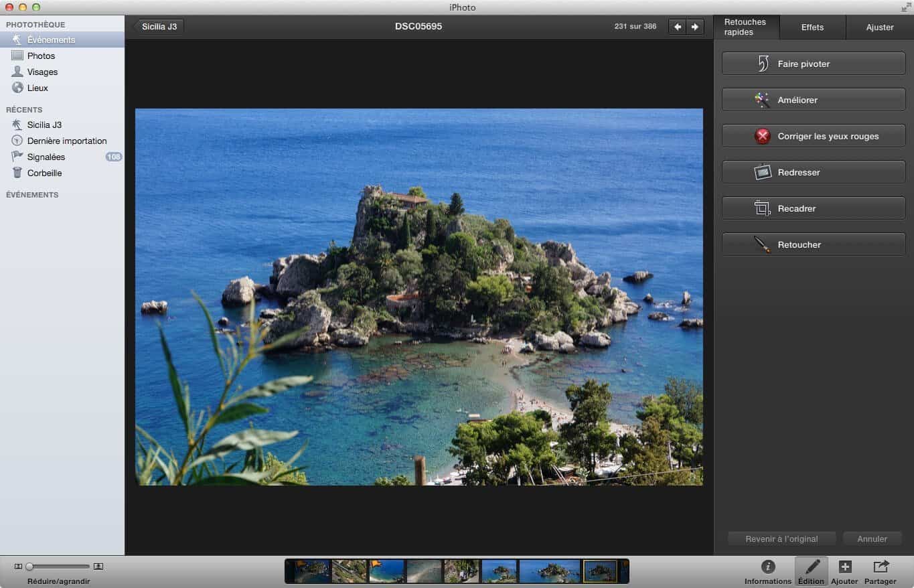Screen dimensions: 914x588
Task: Go back to Sicilia J3 event
Action: click(x=159, y=27)
